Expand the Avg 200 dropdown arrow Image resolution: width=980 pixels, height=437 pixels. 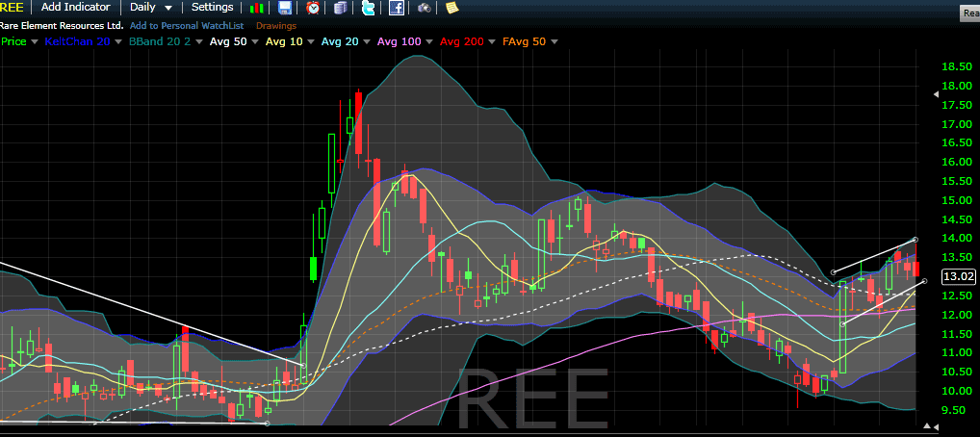click(491, 42)
